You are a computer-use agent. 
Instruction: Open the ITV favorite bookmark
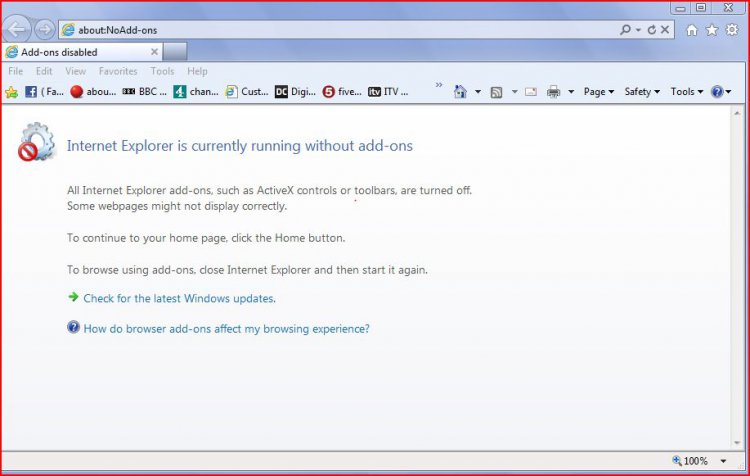click(388, 91)
